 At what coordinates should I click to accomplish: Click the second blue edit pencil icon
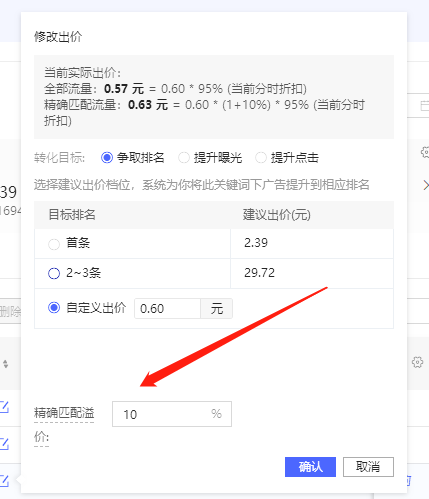click(4, 444)
